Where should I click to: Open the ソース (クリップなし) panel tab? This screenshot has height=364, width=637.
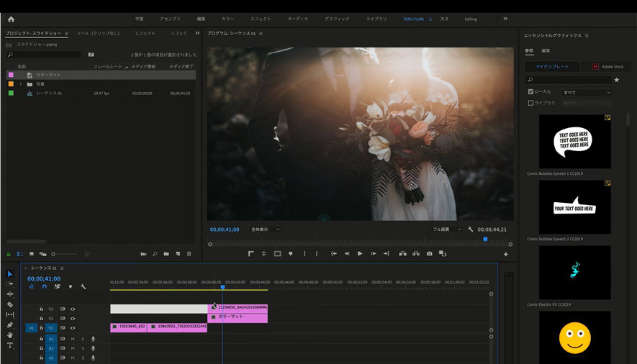click(x=99, y=33)
